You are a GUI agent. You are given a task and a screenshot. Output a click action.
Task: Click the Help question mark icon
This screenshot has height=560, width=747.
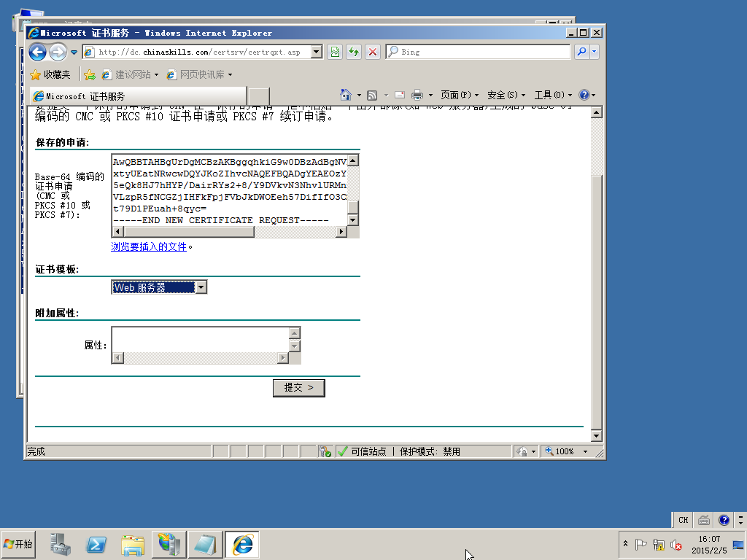point(584,95)
